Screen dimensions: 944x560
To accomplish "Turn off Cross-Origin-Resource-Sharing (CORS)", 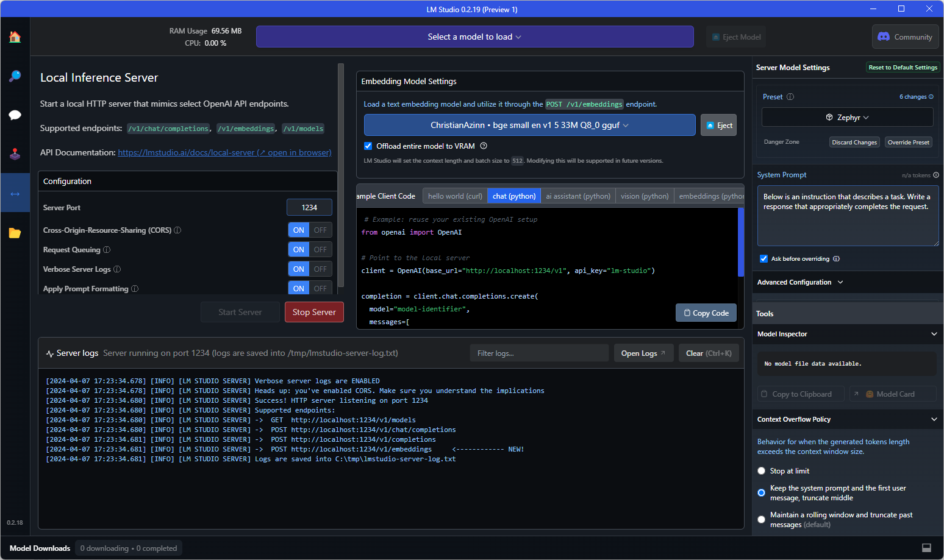I will (x=320, y=230).
